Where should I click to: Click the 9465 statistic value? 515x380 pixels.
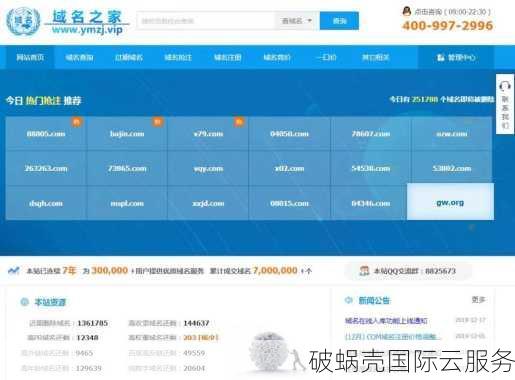click(84, 353)
